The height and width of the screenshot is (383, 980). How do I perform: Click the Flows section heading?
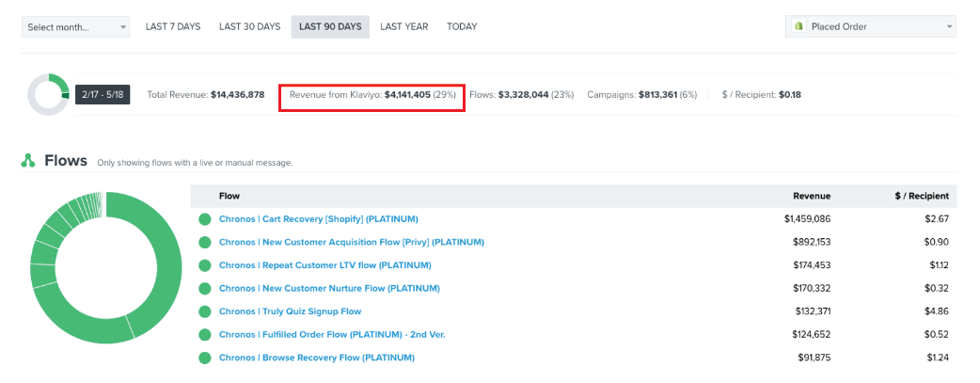66,161
